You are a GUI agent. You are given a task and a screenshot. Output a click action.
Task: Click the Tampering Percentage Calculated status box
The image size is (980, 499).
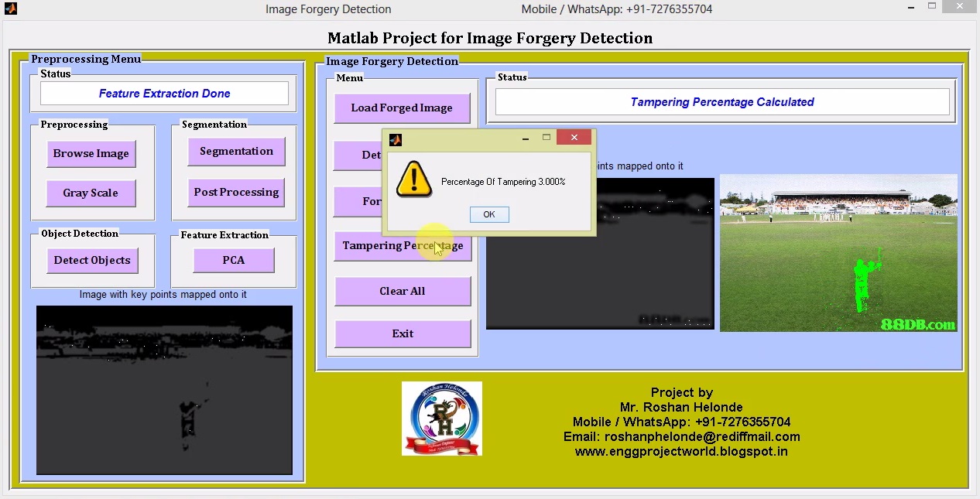(721, 101)
